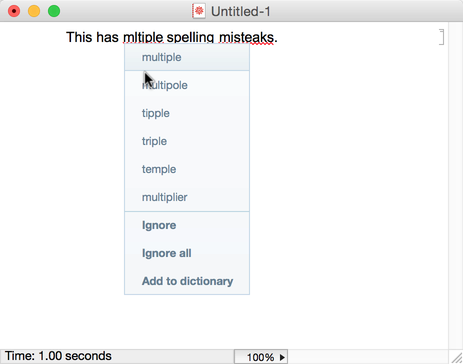
Task: Click the green zoom window button
Action: coord(54,11)
